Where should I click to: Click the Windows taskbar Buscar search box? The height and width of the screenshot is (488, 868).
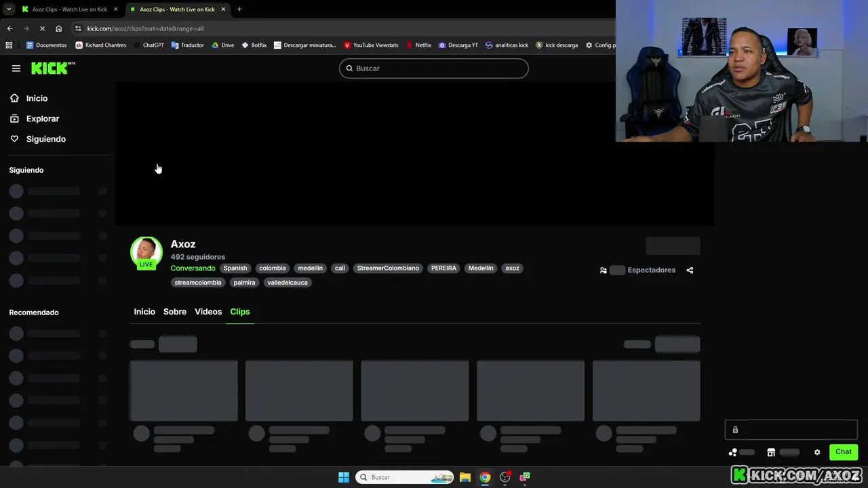point(405,477)
